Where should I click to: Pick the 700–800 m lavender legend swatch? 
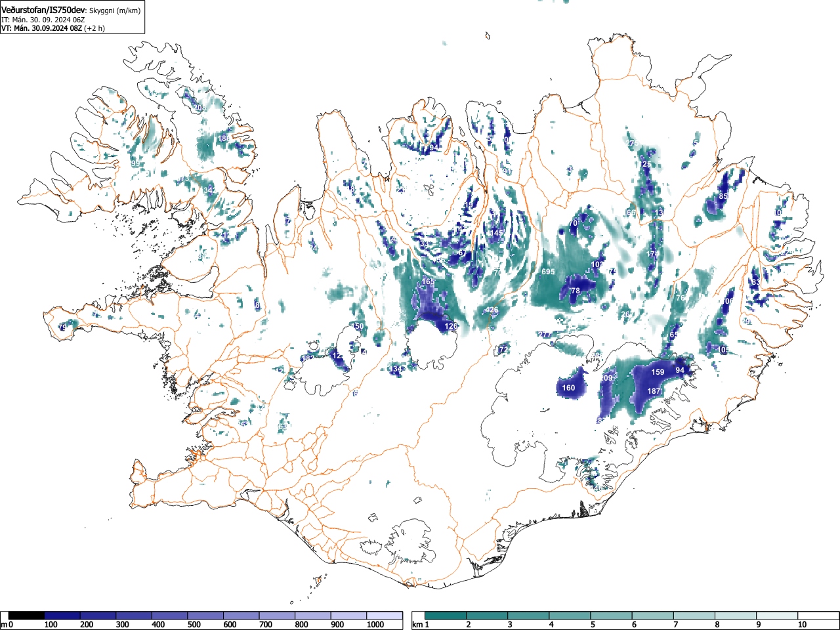click(277, 616)
